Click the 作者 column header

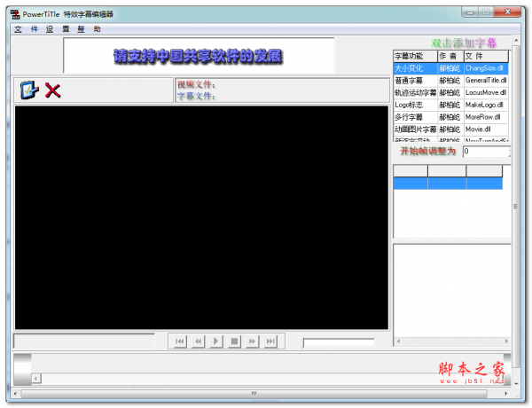click(x=450, y=56)
